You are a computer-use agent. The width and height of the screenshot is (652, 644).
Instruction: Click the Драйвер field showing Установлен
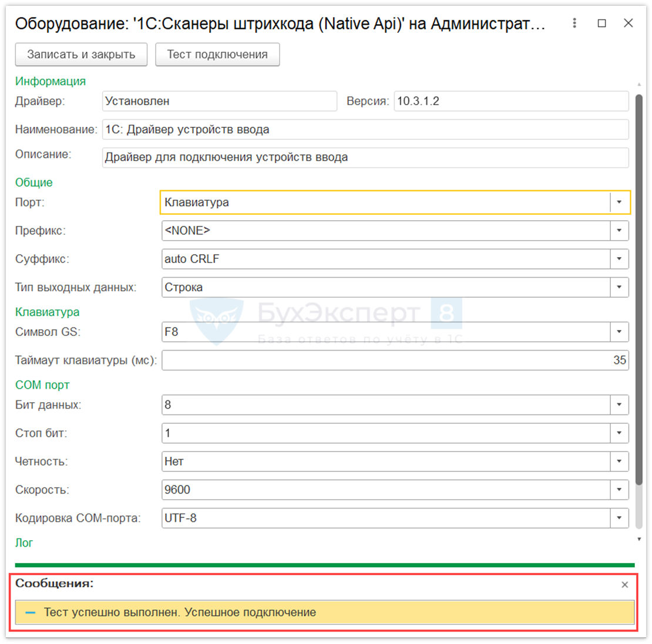click(x=220, y=101)
